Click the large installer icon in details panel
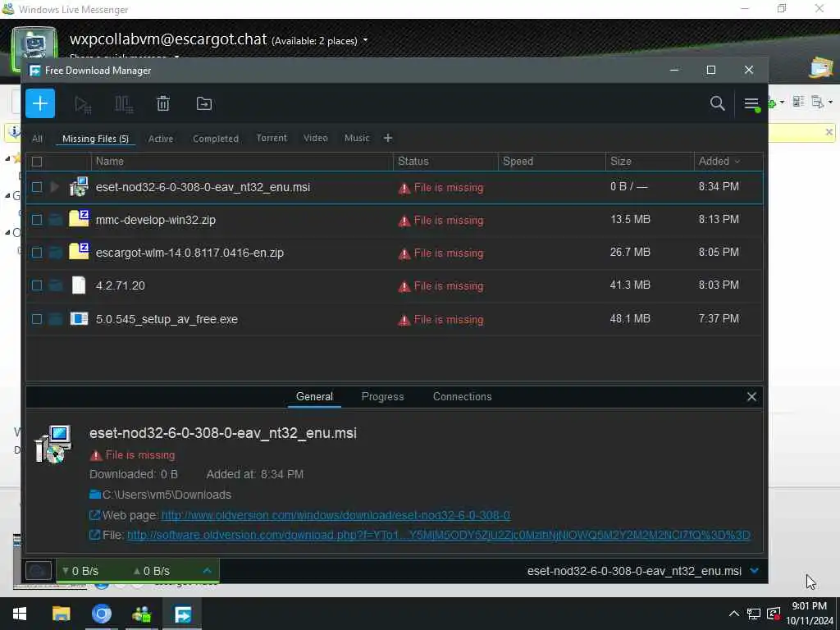Viewport: 840px width, 630px height. [53, 444]
